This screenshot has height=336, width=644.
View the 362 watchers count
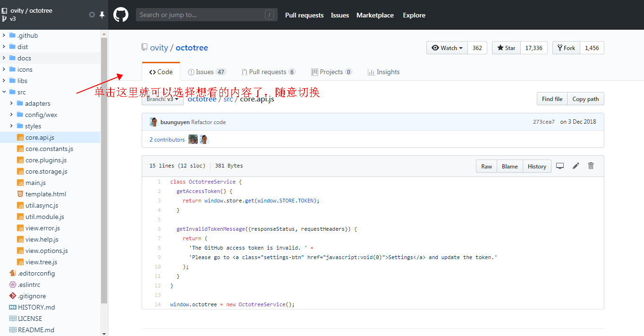click(477, 48)
